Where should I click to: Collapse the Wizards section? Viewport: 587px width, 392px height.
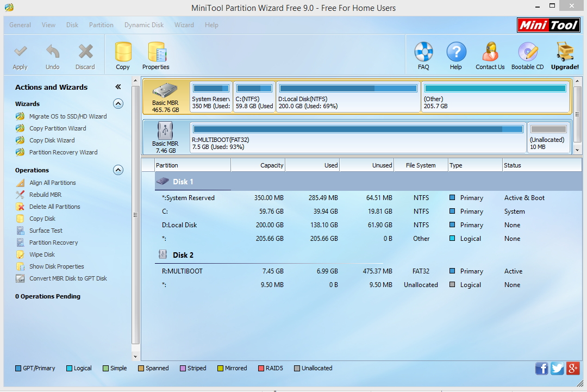pos(118,104)
